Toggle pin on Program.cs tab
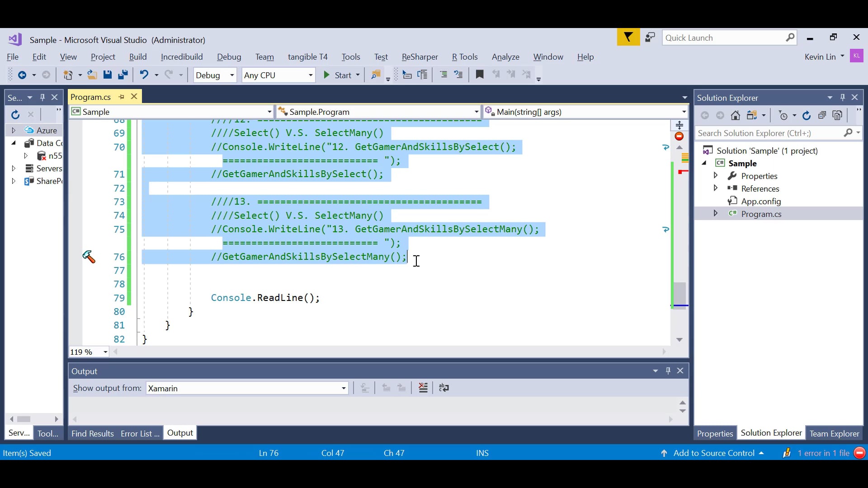The image size is (868, 488). pyautogui.click(x=121, y=97)
